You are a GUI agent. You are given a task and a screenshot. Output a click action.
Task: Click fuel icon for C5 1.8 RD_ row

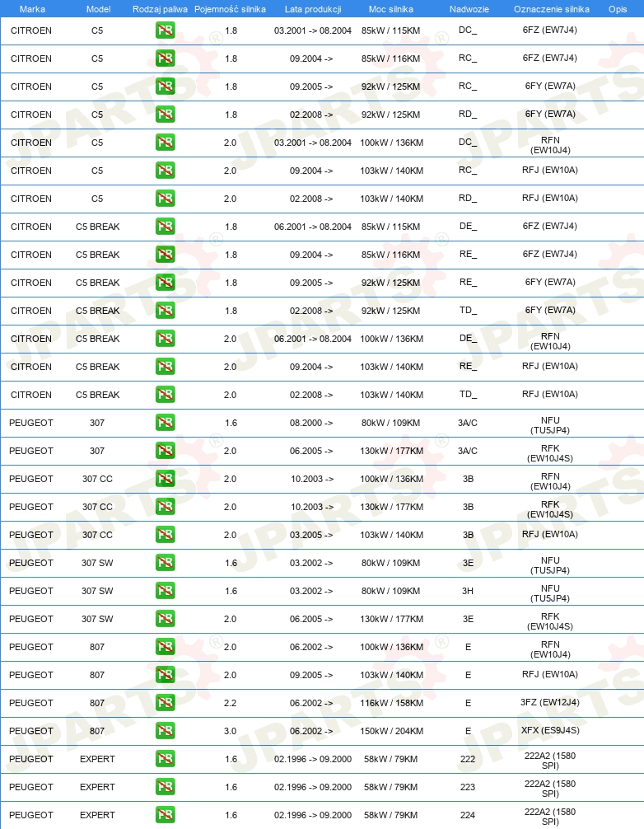click(x=166, y=115)
